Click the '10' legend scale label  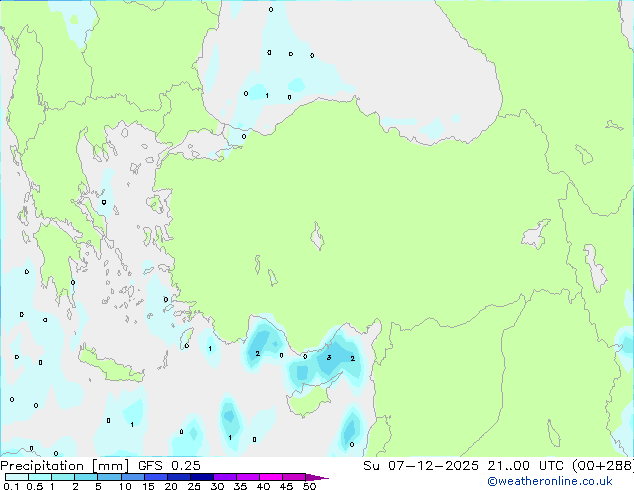tap(125, 486)
